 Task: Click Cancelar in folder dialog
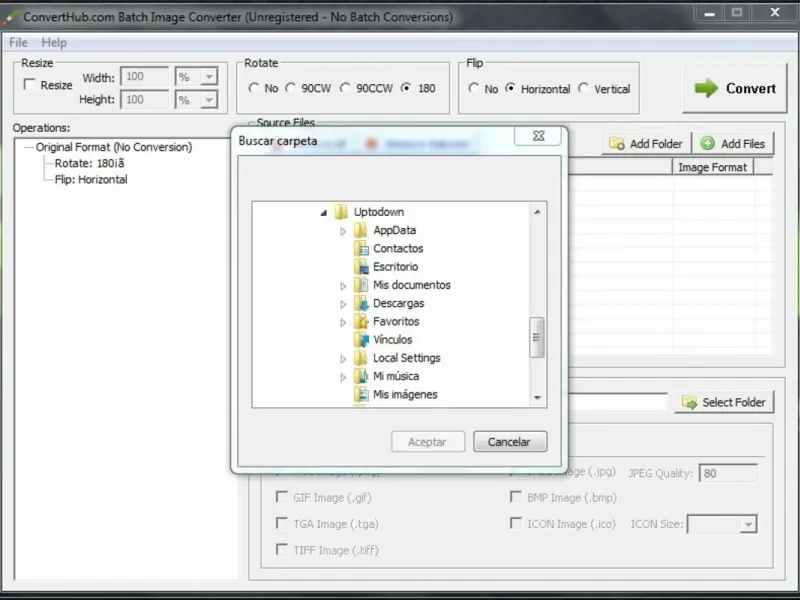click(x=510, y=442)
